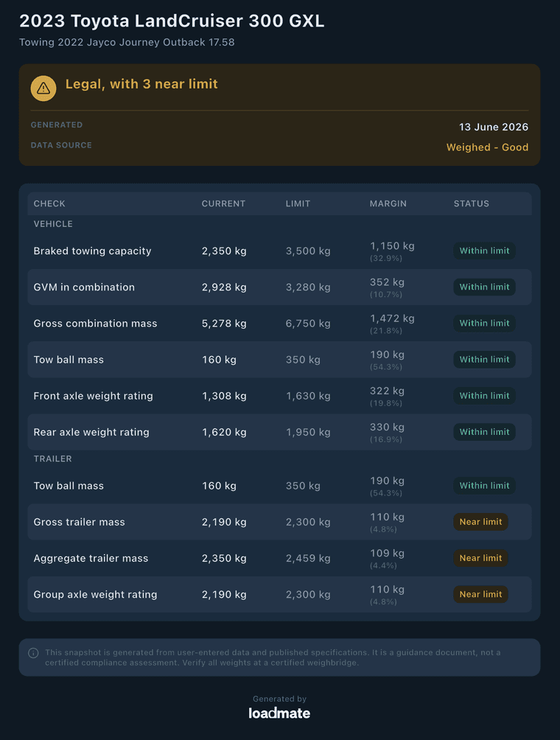Click the Within limit badge for GVM in combination
Screen dimensions: 560x740
(x=485, y=287)
